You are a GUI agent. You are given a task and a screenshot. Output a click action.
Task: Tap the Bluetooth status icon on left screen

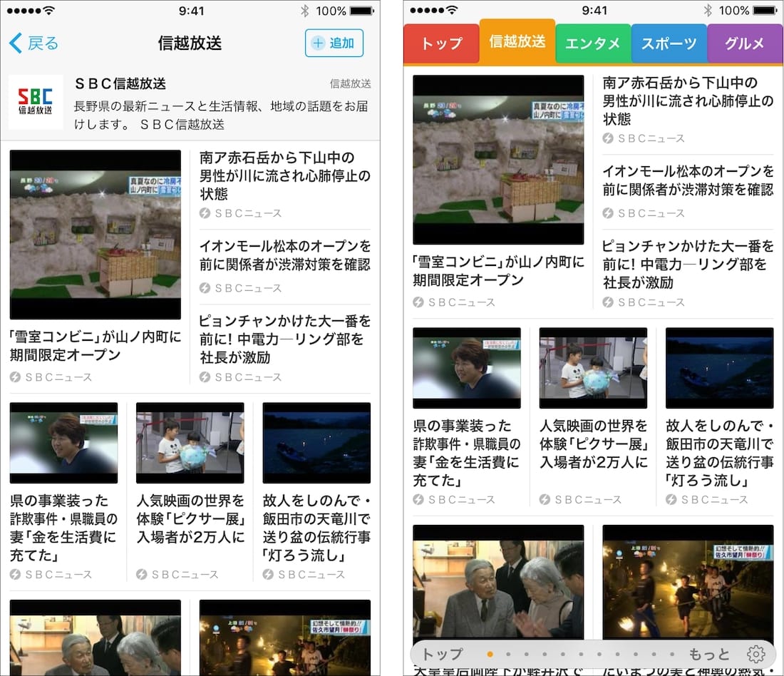point(305,11)
